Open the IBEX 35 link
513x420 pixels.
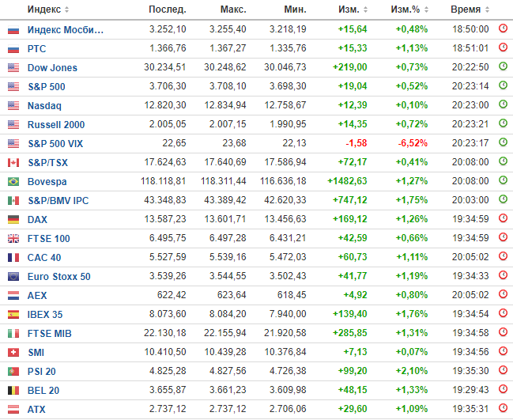pos(45,315)
